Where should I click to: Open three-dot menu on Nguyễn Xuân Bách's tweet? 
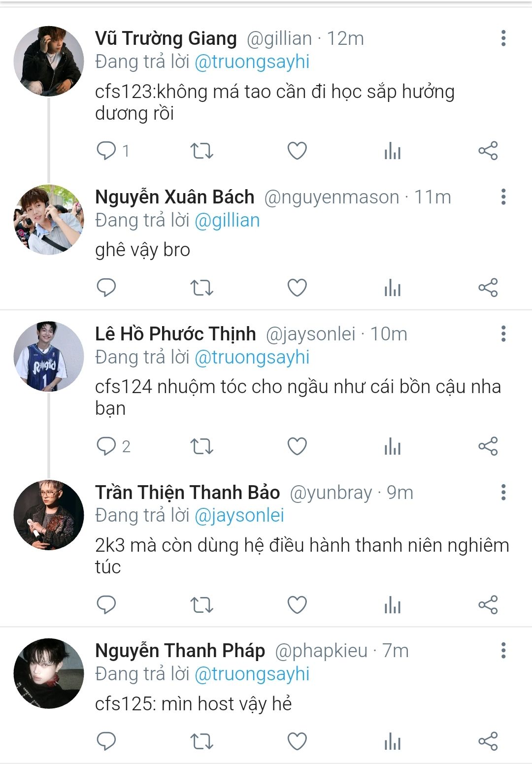[503, 197]
